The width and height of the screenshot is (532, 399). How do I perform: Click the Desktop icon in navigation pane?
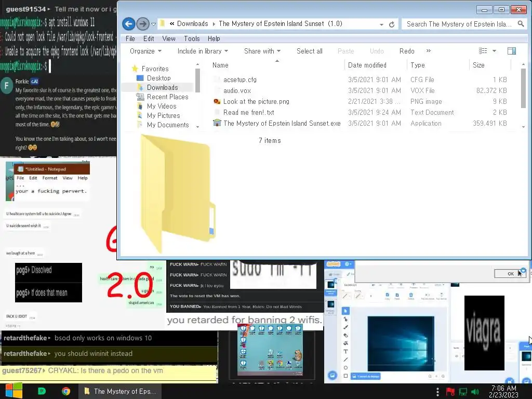click(140, 78)
